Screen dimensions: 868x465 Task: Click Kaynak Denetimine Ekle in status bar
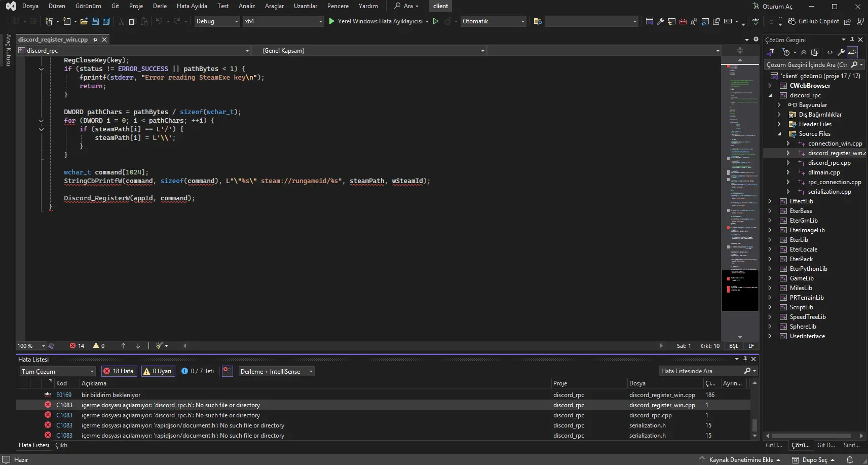pos(740,460)
